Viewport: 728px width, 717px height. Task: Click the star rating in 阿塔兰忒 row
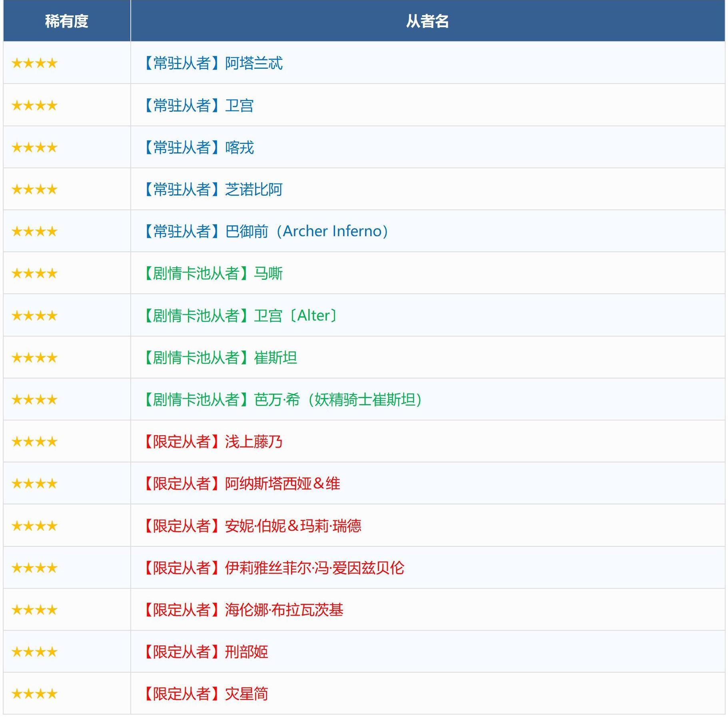pos(35,63)
